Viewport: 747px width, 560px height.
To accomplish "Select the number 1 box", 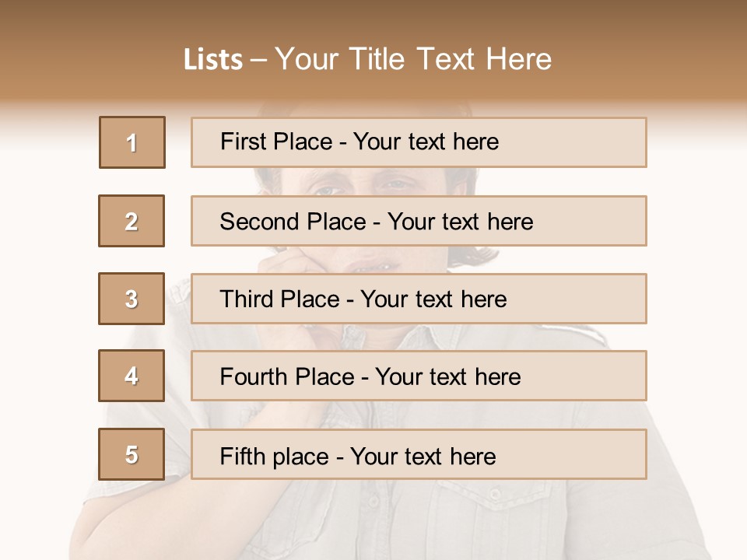I will (x=132, y=142).
